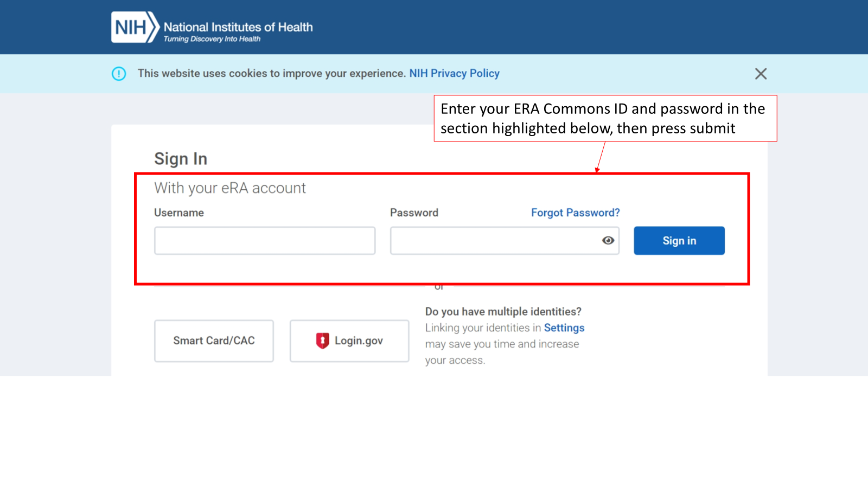Focus the Username input field
868x488 pixels.
tap(265, 241)
